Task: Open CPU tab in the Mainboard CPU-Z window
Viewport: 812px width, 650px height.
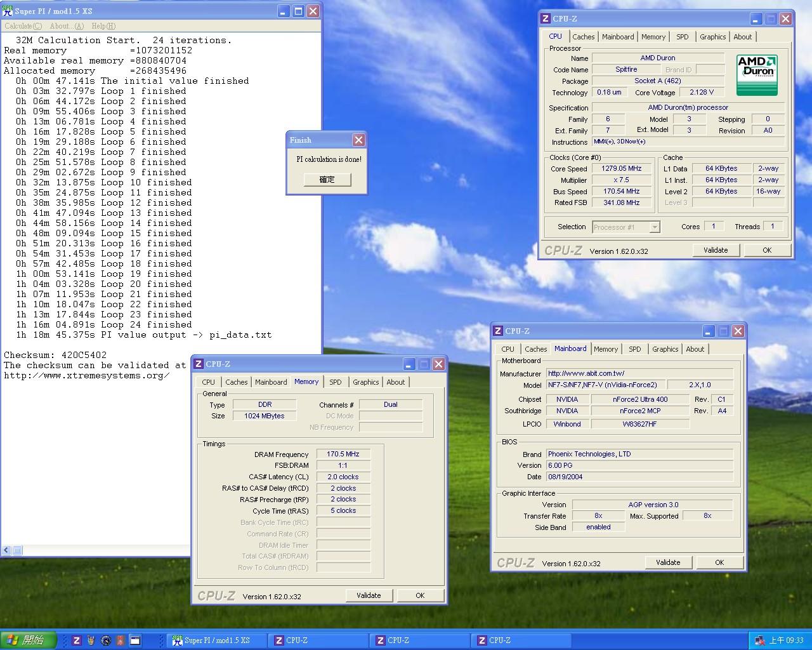Action: [508, 349]
